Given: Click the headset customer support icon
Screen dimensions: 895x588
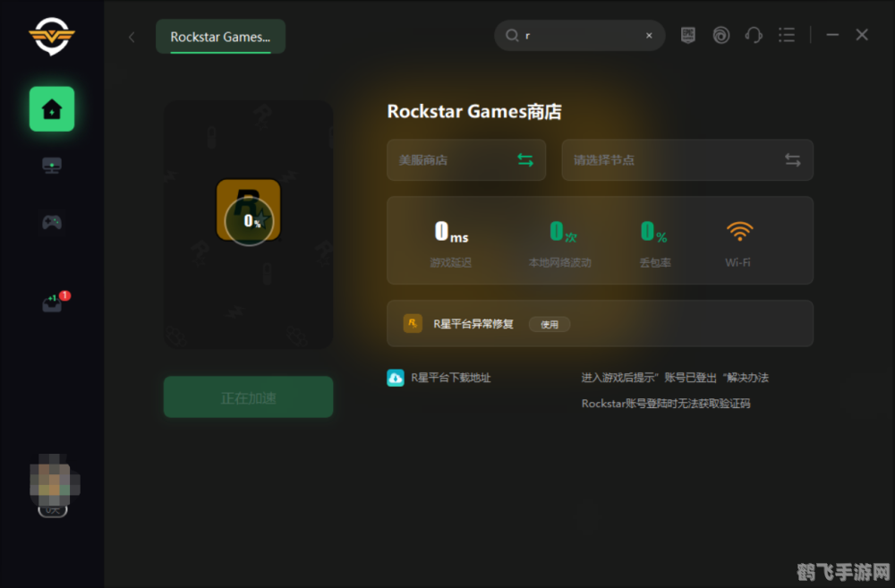Looking at the screenshot, I should 754,34.
